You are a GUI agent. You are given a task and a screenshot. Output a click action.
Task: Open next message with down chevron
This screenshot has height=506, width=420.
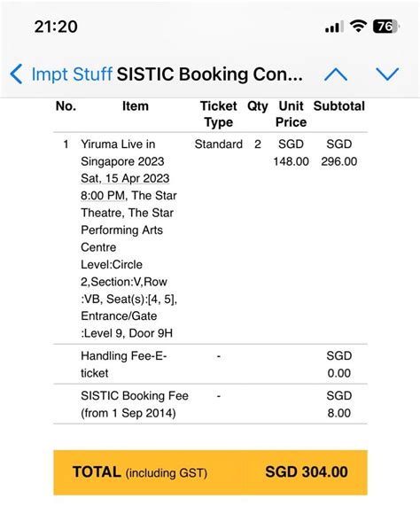click(x=387, y=74)
